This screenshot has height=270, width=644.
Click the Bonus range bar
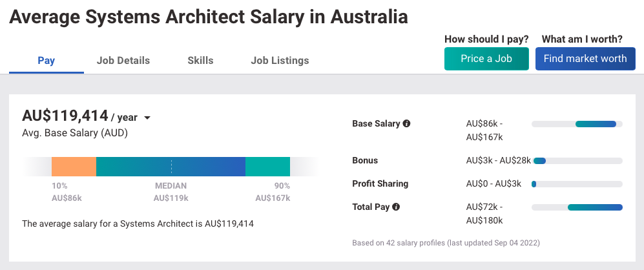pos(577,161)
